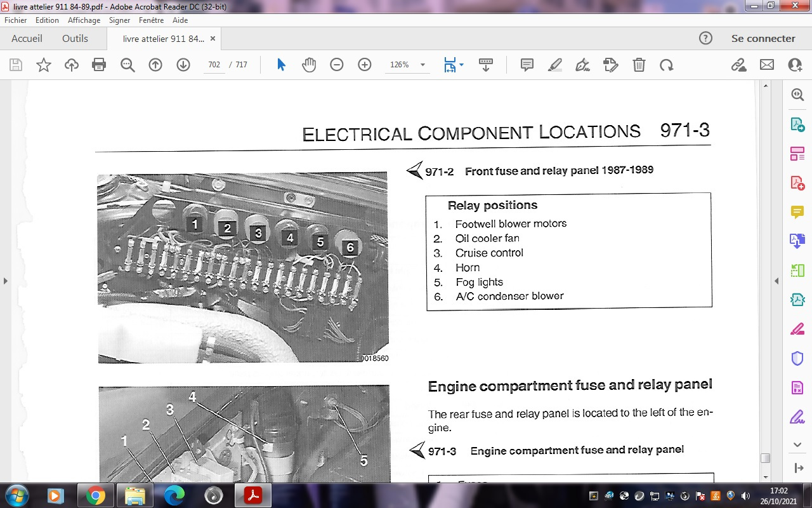The height and width of the screenshot is (508, 812).
Task: Click scroll down arrow of document scrollbar
Action: (x=765, y=477)
